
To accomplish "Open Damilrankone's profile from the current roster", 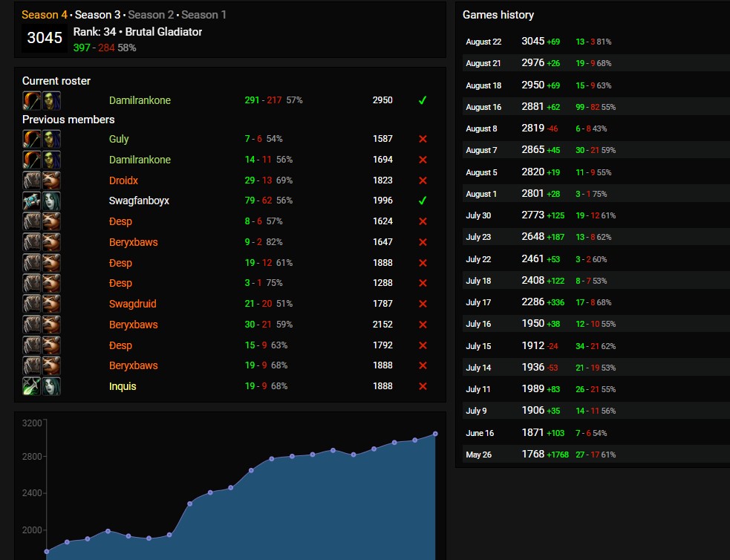I will point(140,100).
